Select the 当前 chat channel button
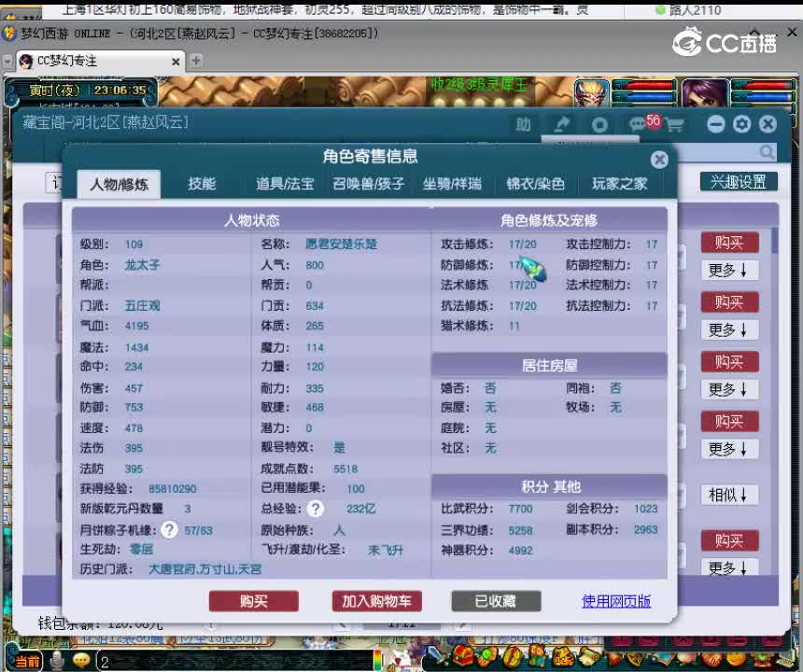Screen dimensions: 803x672 click(x=27, y=661)
